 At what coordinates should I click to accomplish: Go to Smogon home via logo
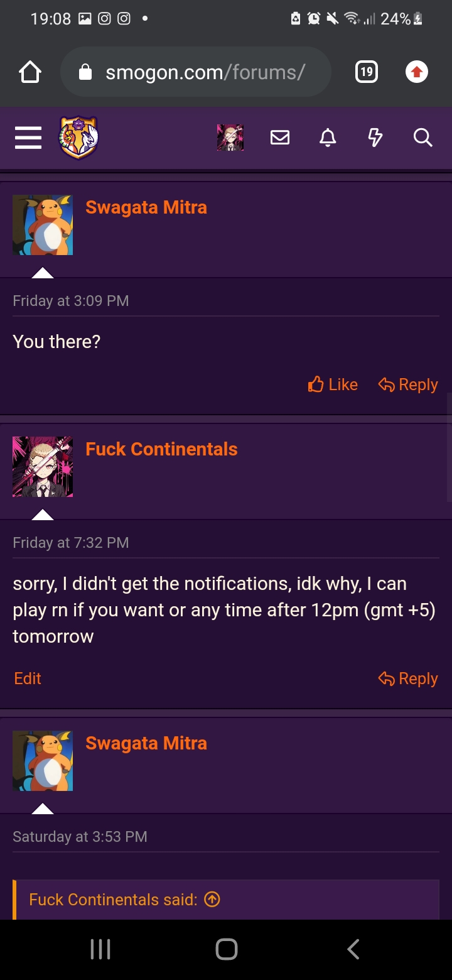pos(78,138)
